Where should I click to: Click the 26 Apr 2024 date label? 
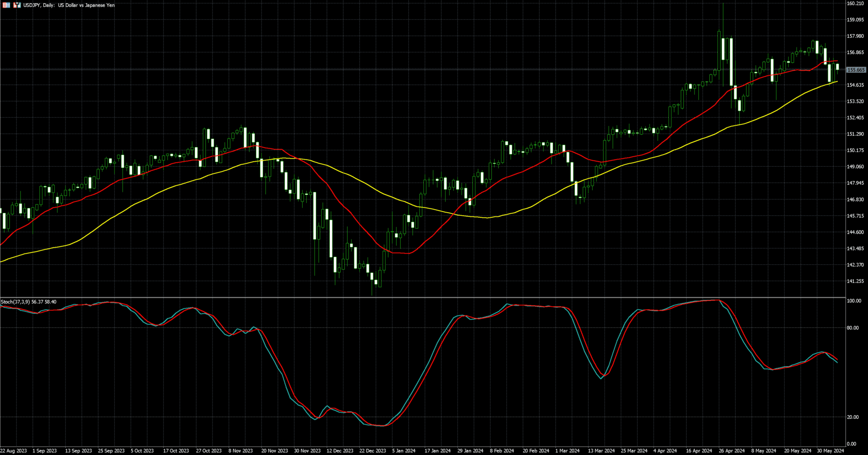tap(732, 451)
